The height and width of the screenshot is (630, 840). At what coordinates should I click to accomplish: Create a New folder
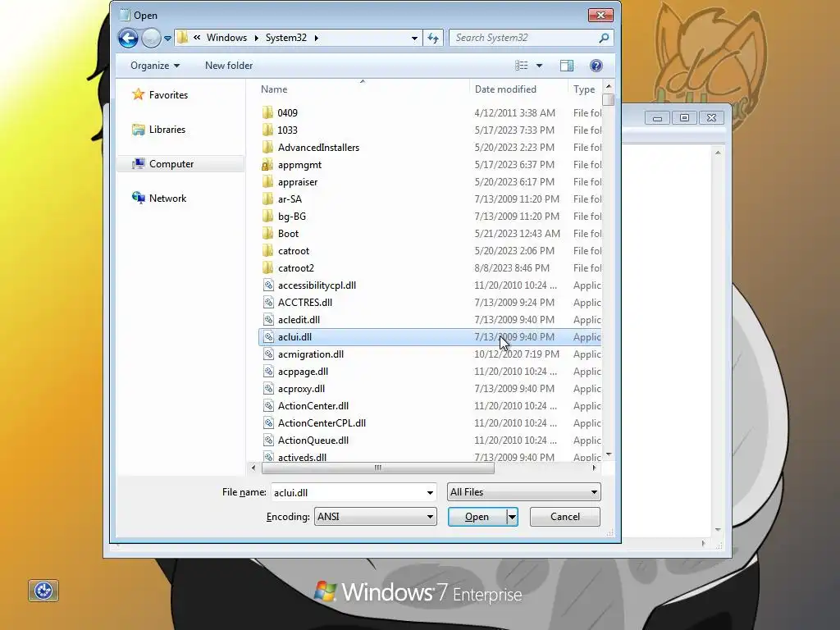click(229, 66)
